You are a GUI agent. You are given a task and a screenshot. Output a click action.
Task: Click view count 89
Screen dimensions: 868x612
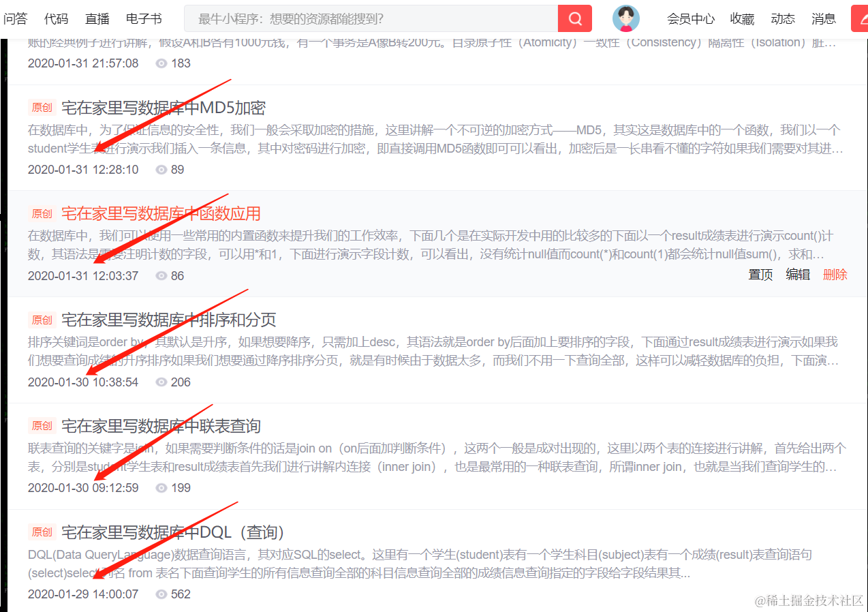177,170
